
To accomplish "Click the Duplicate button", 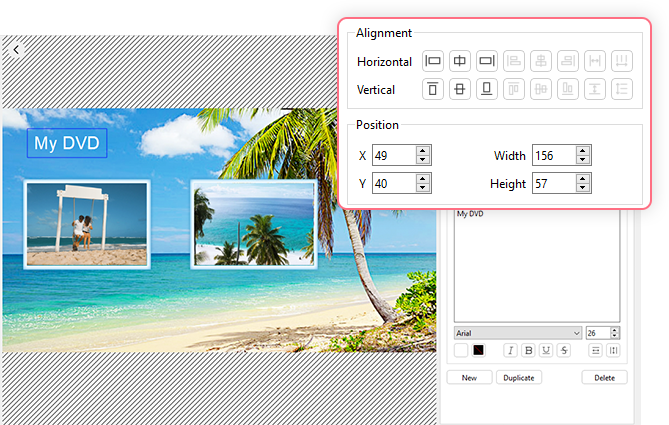I will (518, 378).
